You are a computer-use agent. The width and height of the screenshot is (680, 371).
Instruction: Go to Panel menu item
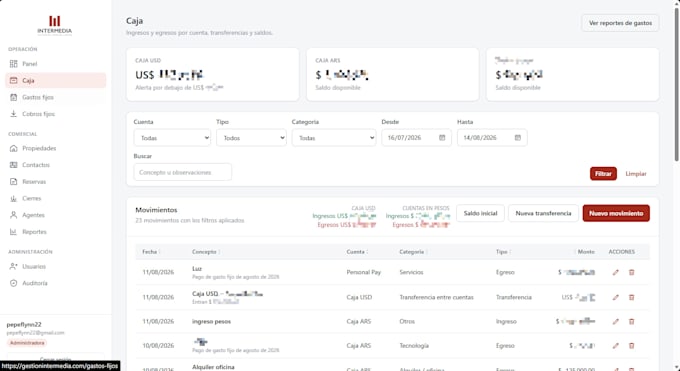[56, 64]
